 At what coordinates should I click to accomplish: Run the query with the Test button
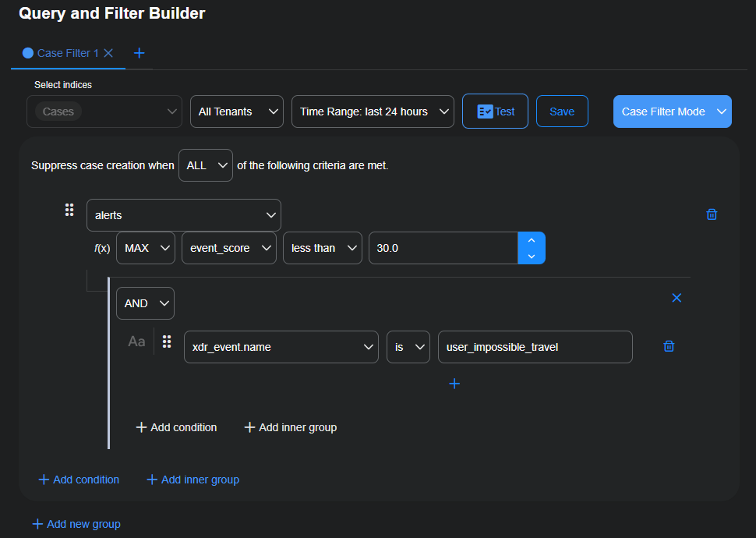point(495,111)
